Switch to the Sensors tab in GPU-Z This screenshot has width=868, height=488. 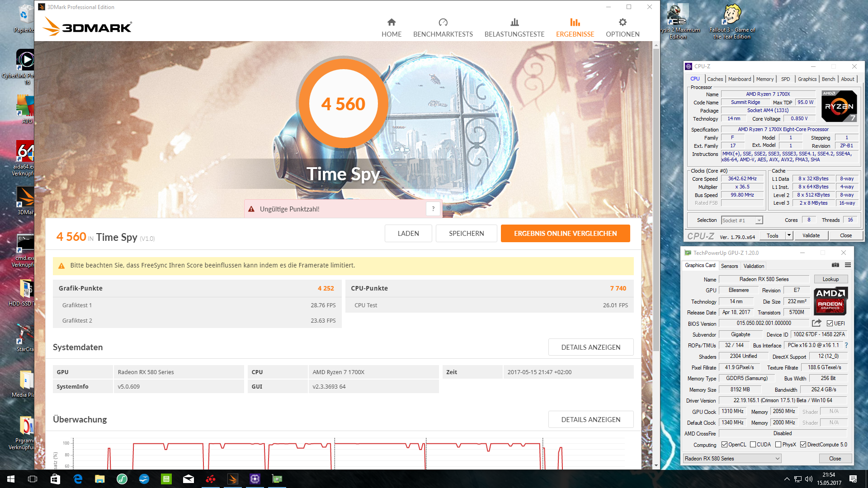(x=729, y=266)
